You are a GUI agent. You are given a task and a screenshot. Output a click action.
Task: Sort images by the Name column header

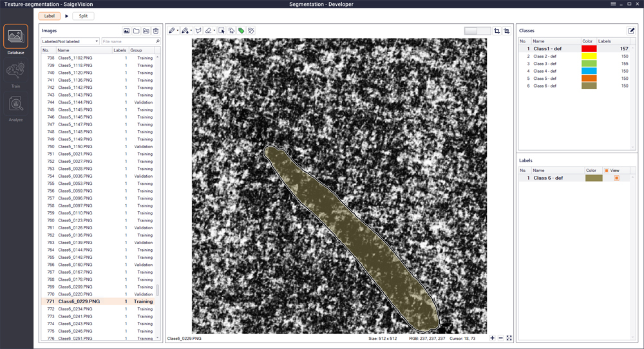(84, 50)
